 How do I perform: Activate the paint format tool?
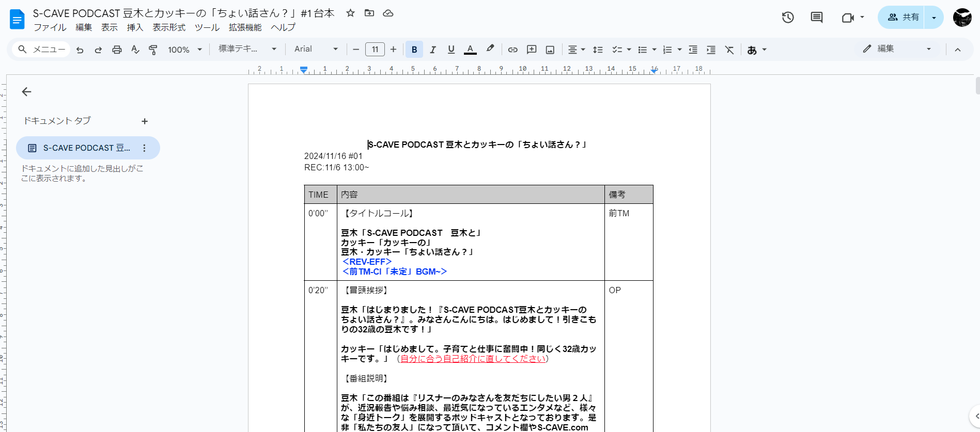[x=153, y=50]
